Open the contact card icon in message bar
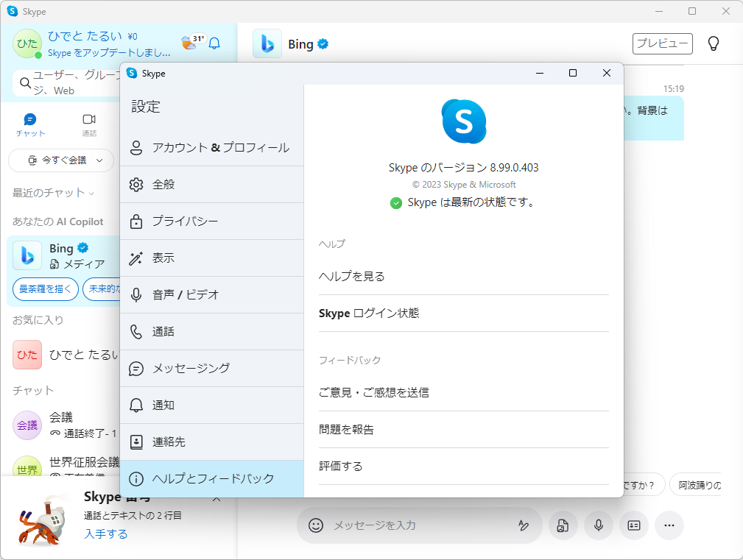Image resolution: width=743 pixels, height=560 pixels. tap(633, 525)
